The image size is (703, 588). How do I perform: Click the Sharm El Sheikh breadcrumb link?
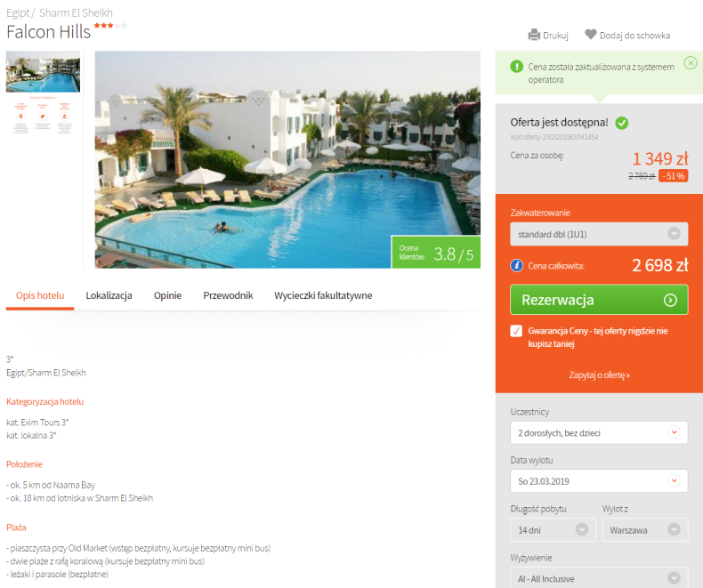(76, 13)
